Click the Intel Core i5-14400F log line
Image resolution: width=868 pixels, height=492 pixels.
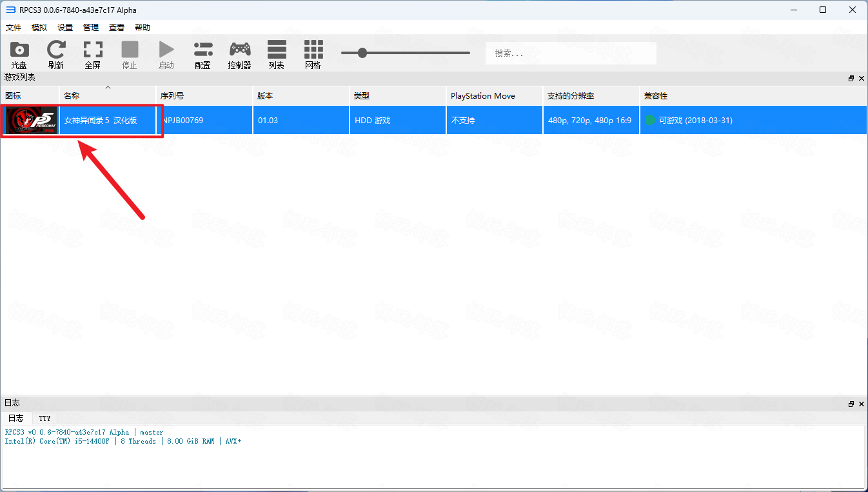click(x=123, y=441)
